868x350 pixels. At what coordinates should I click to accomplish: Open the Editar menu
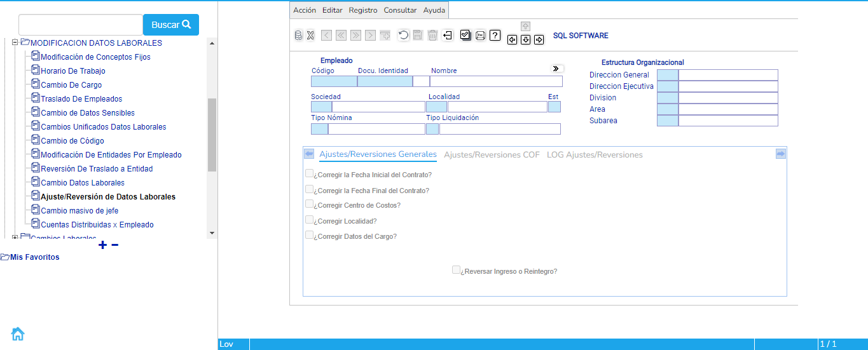click(x=333, y=10)
